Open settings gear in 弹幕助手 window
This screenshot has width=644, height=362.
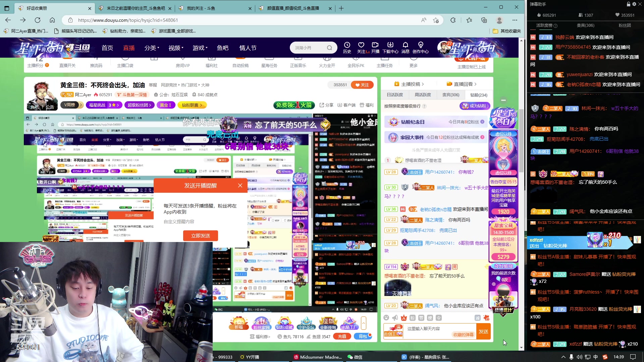point(634,4)
